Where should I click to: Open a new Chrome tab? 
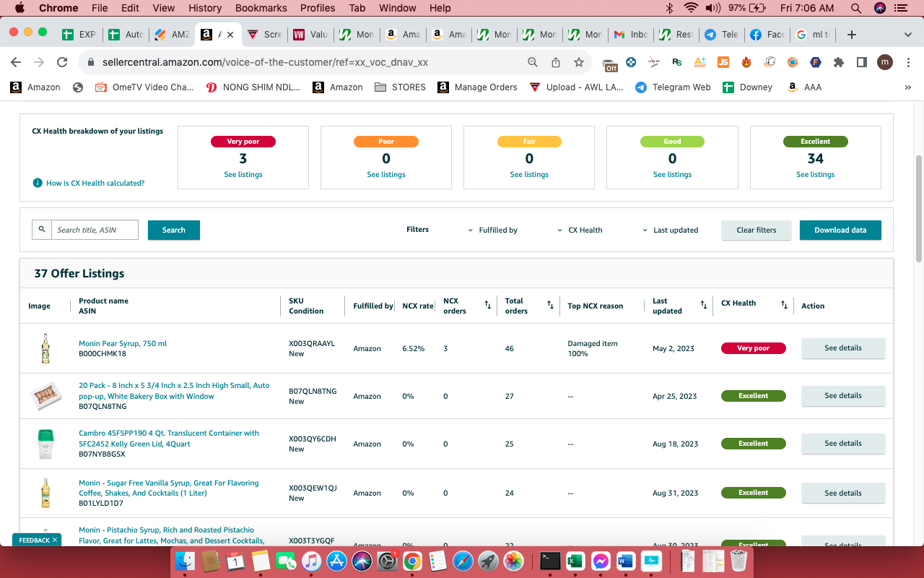click(x=852, y=35)
